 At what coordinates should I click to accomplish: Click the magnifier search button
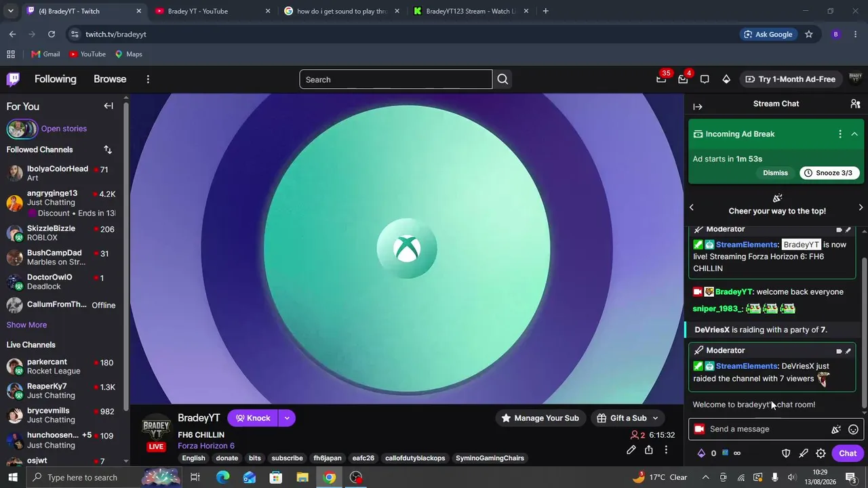[502, 79]
